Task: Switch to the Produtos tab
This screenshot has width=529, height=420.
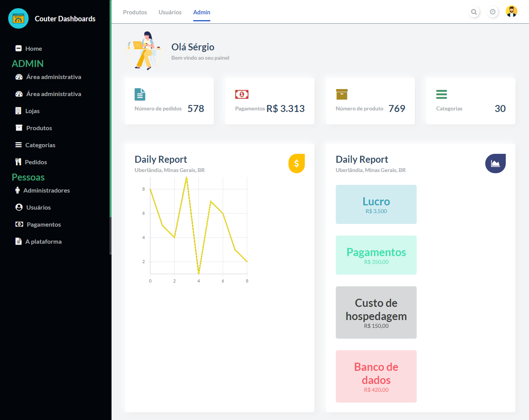Action: click(x=135, y=12)
